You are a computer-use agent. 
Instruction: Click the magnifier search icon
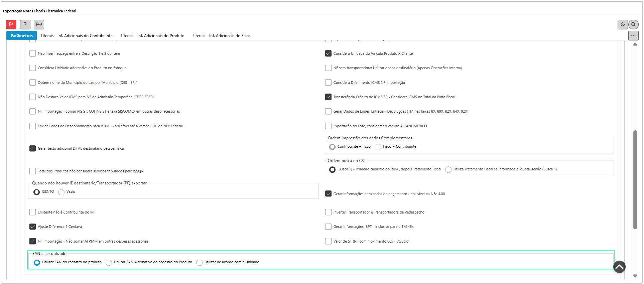coord(633,24)
